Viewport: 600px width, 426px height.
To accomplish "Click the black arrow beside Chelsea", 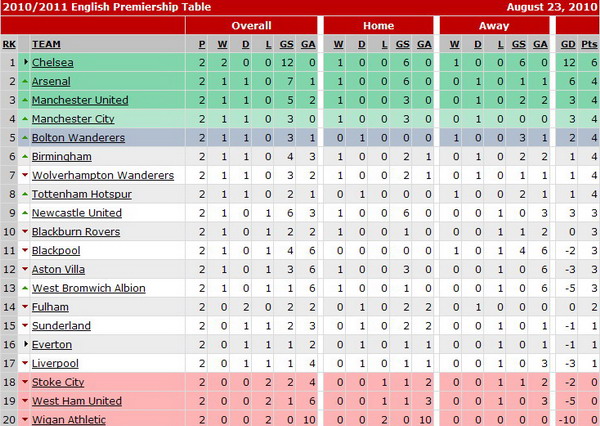I will (25, 62).
